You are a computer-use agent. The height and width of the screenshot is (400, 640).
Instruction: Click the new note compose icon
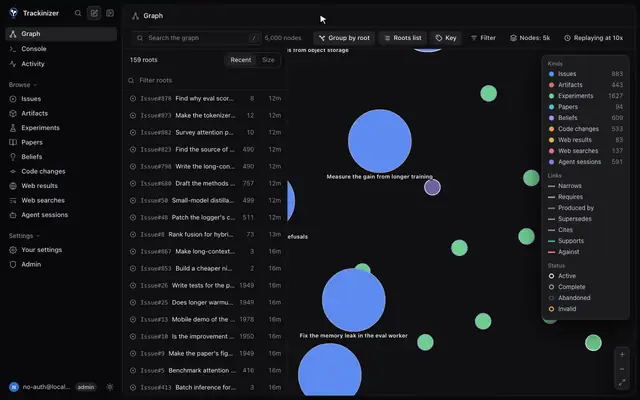(94, 13)
